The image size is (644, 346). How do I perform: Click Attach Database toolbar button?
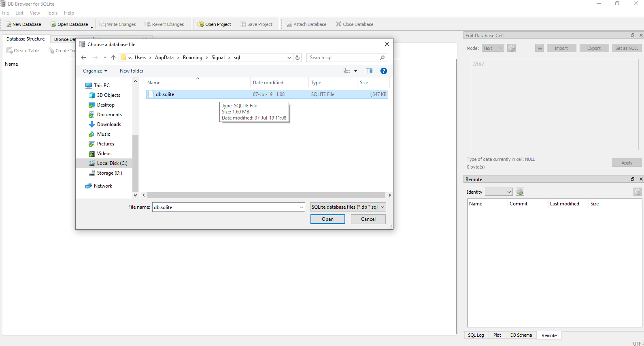(x=306, y=24)
